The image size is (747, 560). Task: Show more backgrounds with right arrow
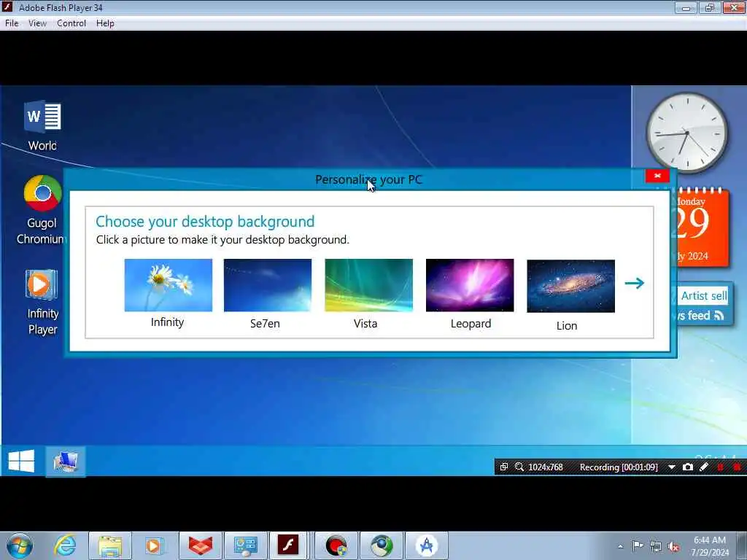point(635,284)
